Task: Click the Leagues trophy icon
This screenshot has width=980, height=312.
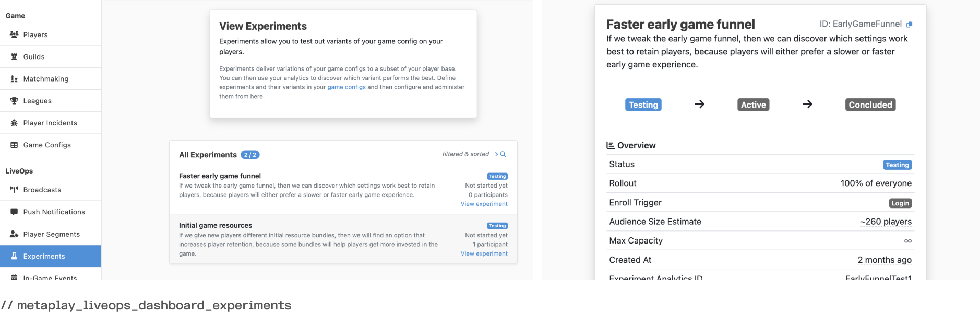Action: (x=14, y=101)
